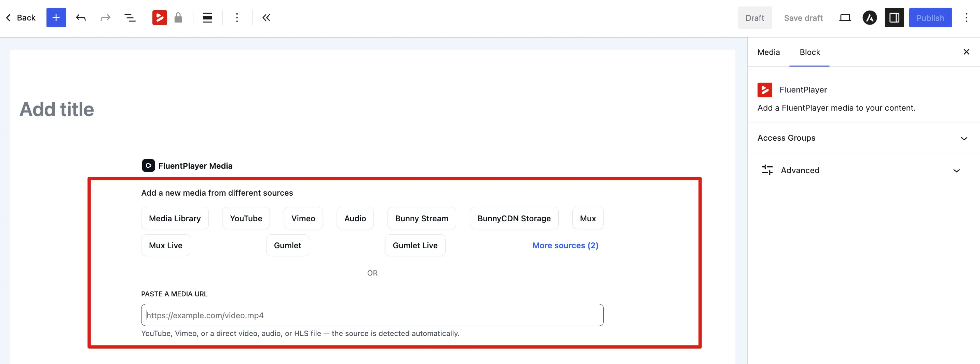Show More sources (2) link
This screenshot has width=980, height=364.
(x=565, y=245)
